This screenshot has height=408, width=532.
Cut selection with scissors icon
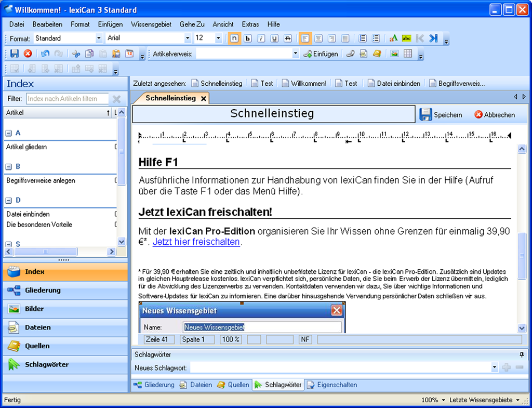[x=76, y=54]
